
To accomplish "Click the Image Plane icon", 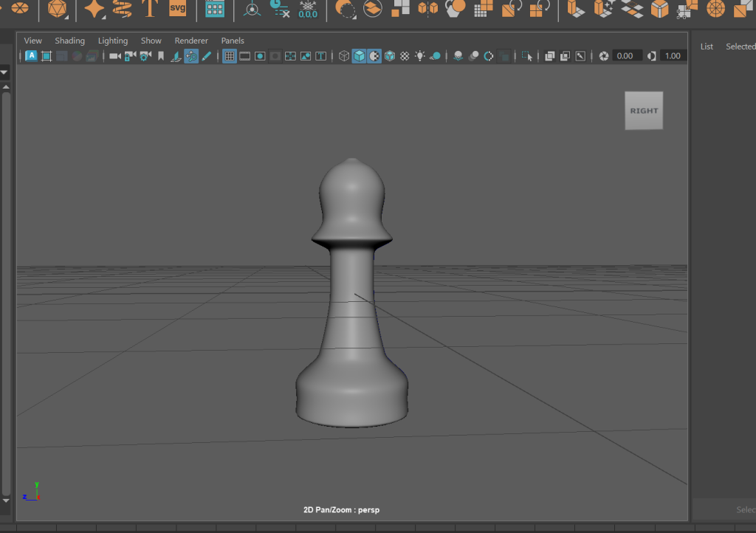I will (176, 56).
